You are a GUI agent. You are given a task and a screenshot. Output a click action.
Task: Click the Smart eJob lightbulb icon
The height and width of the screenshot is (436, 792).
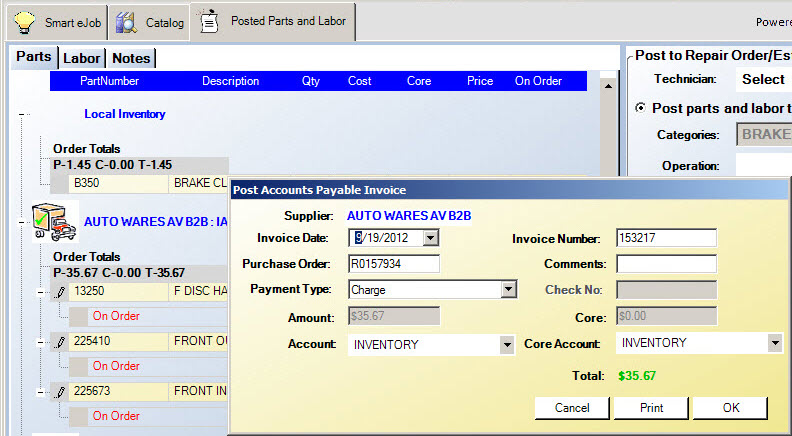pyautogui.click(x=26, y=22)
